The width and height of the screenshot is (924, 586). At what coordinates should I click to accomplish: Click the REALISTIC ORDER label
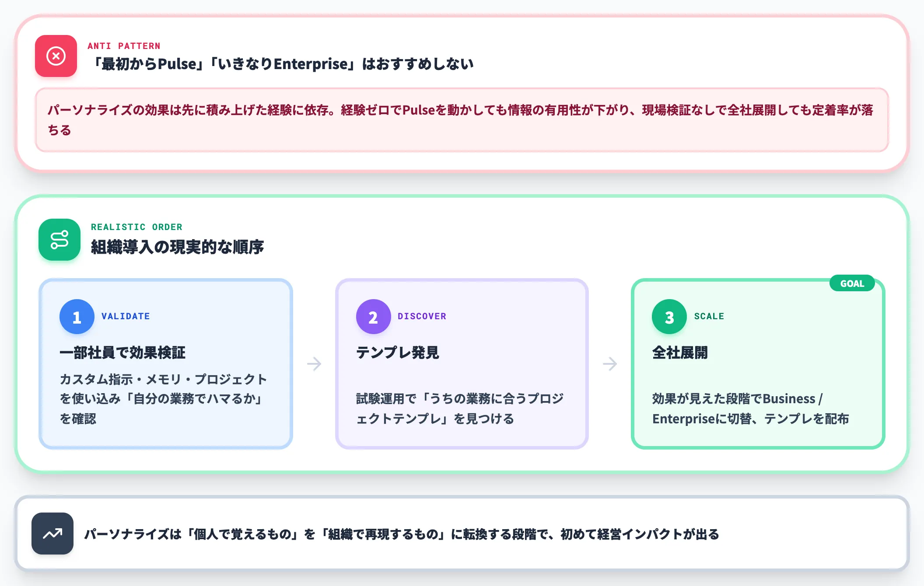[x=136, y=227]
